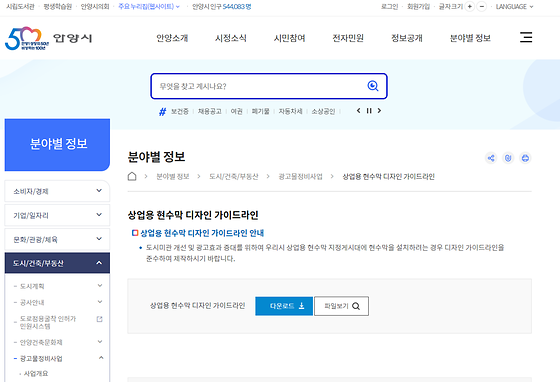
Task: Go to home via breadcrumb house icon
Action: pyautogui.click(x=132, y=176)
